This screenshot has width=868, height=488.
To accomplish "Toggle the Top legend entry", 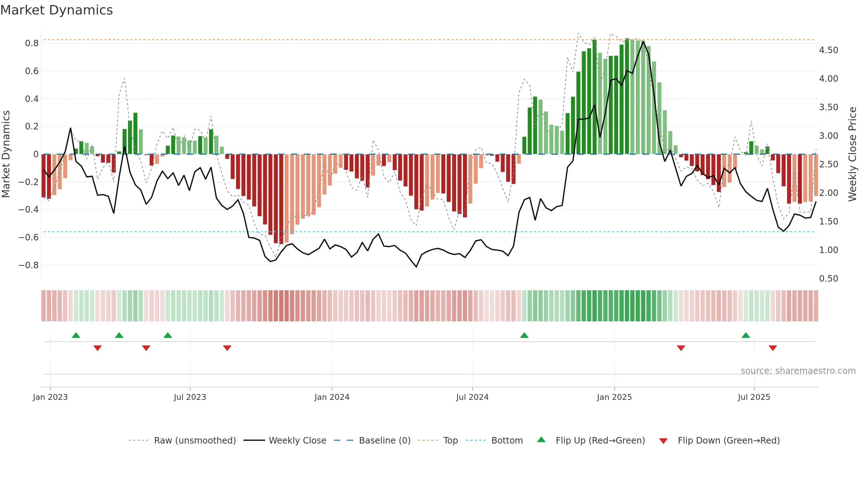I will click(x=438, y=440).
